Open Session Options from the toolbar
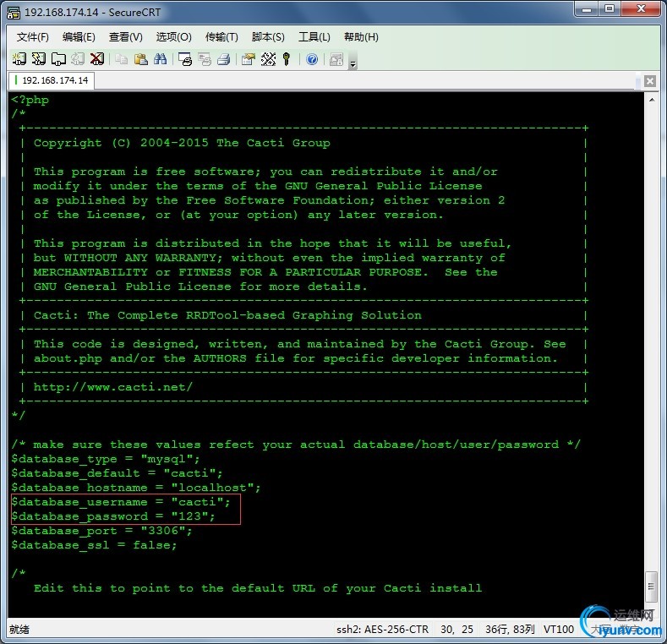This screenshot has width=667, height=644. point(249,59)
